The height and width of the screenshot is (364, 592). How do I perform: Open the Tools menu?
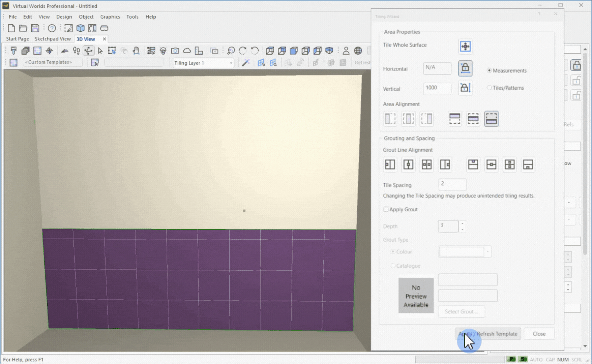coord(132,17)
